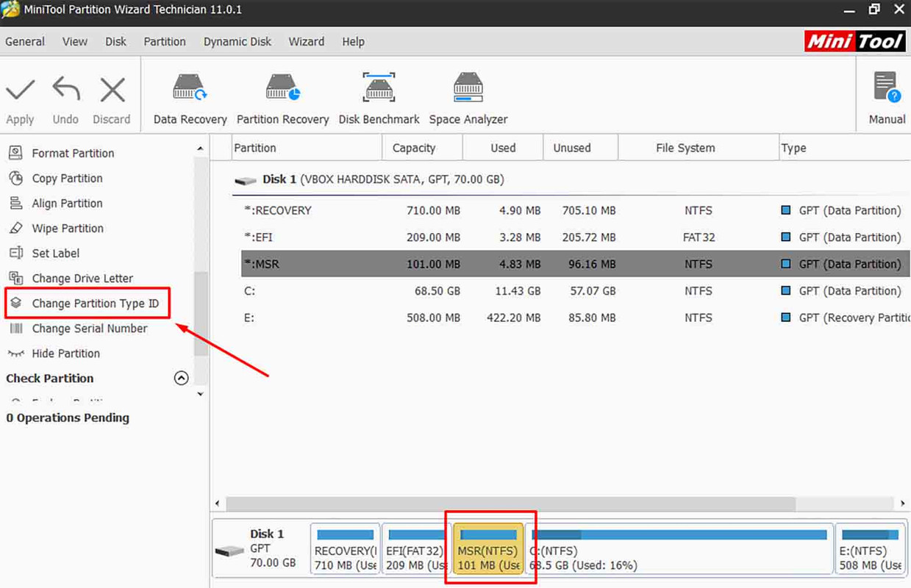This screenshot has height=588, width=911.
Task: Sort by Used column header
Action: tap(503, 148)
